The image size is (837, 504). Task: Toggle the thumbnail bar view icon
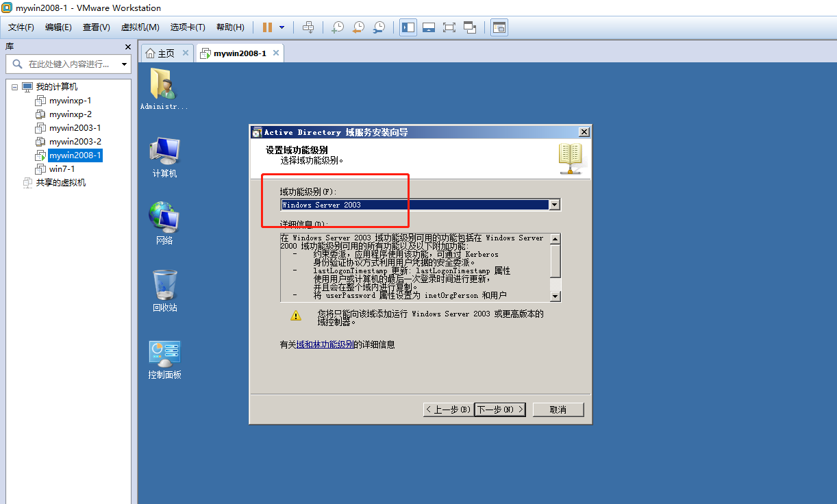point(429,27)
